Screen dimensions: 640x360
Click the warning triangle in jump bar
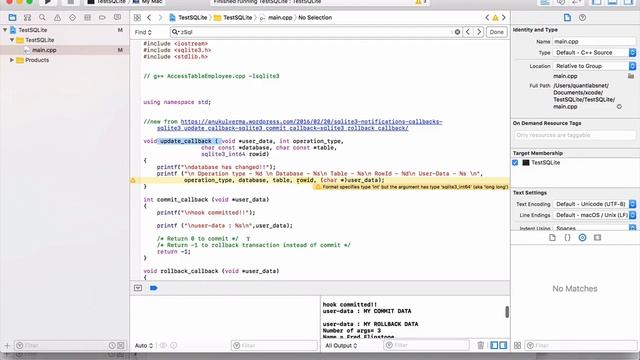coord(495,18)
